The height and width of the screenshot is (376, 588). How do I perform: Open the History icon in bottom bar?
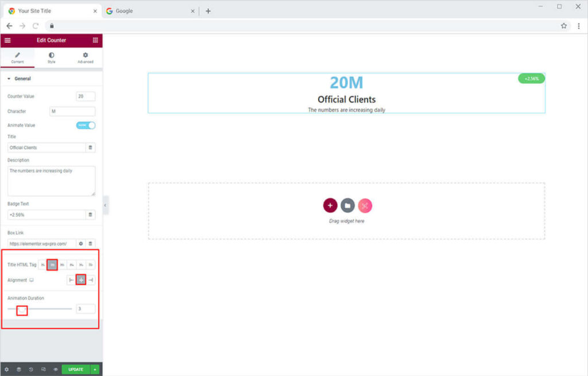[30, 370]
